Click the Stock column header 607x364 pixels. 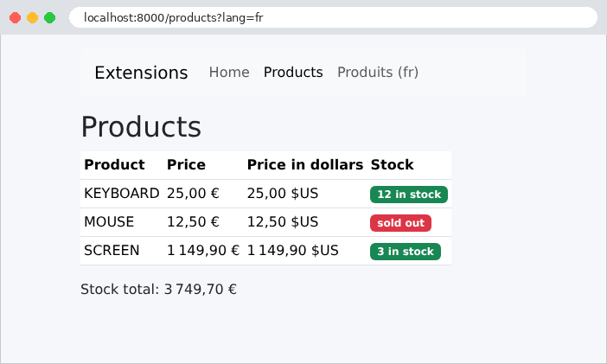tap(409, 165)
